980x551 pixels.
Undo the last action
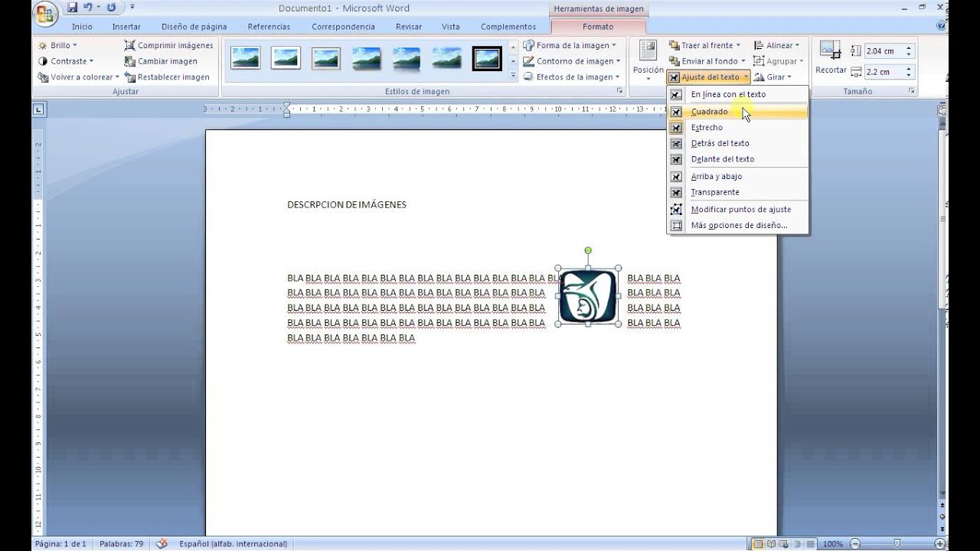tap(88, 8)
